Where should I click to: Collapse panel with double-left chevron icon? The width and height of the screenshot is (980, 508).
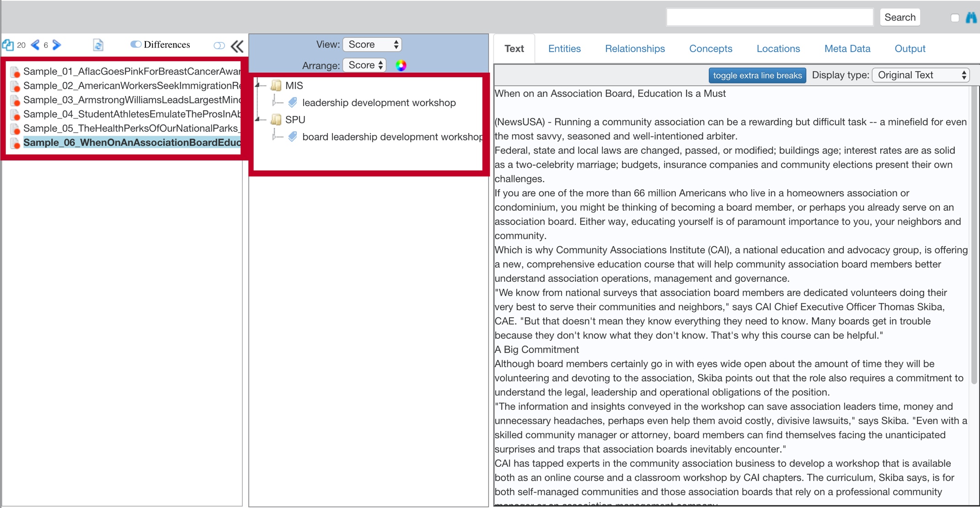(237, 46)
